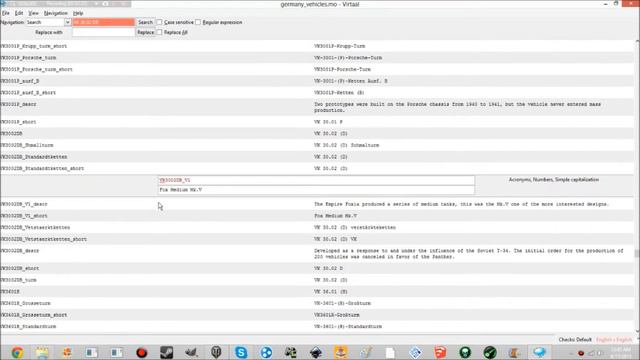Select the VK3002DB_V1_descr row
This screenshot has width=640, height=360.
[317, 204]
